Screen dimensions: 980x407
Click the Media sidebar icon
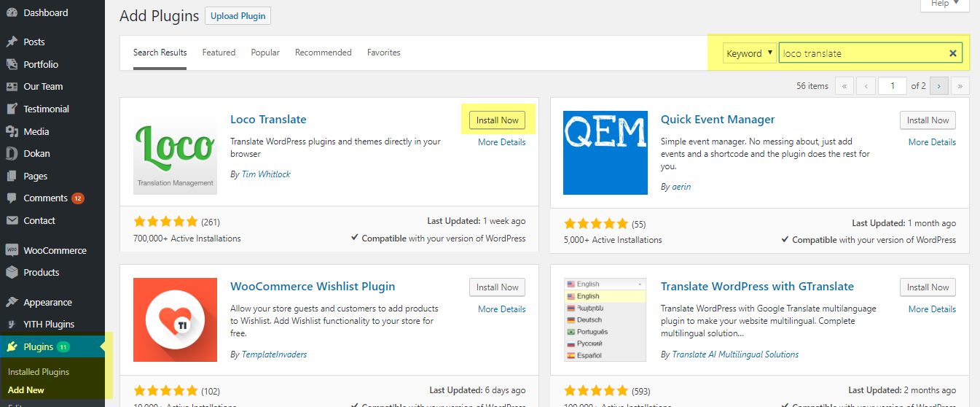click(12, 131)
